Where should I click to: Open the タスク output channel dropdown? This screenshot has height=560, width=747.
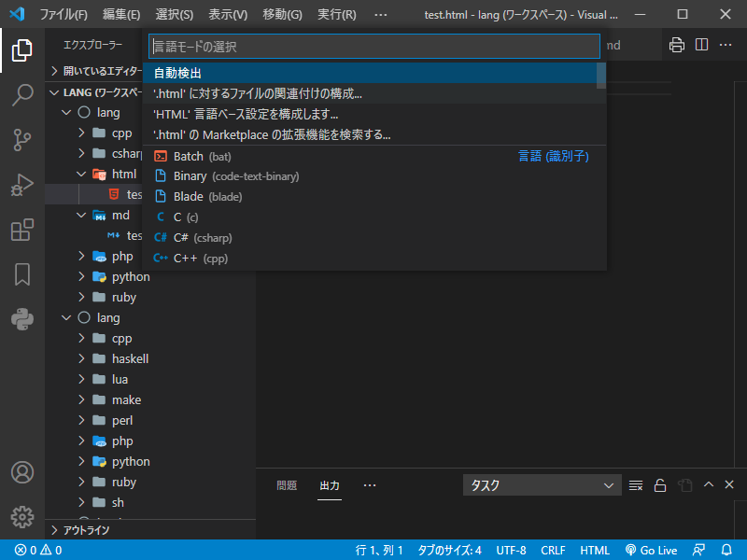(543, 484)
